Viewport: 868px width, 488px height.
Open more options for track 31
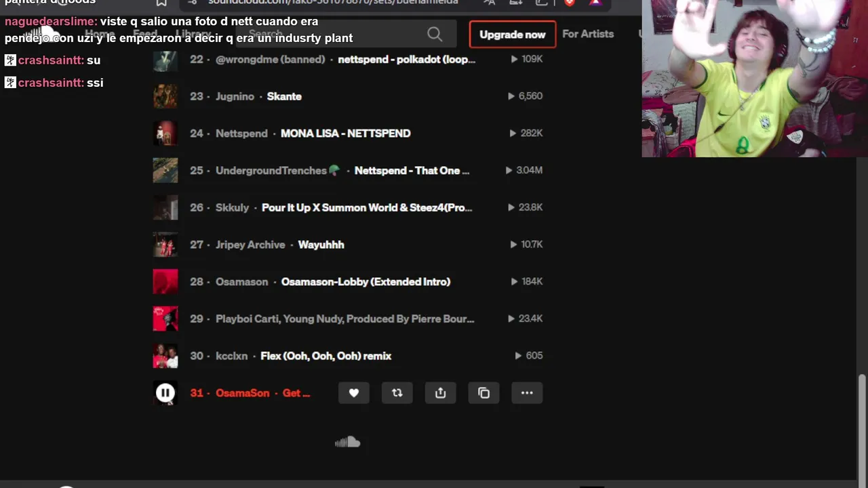(x=527, y=393)
